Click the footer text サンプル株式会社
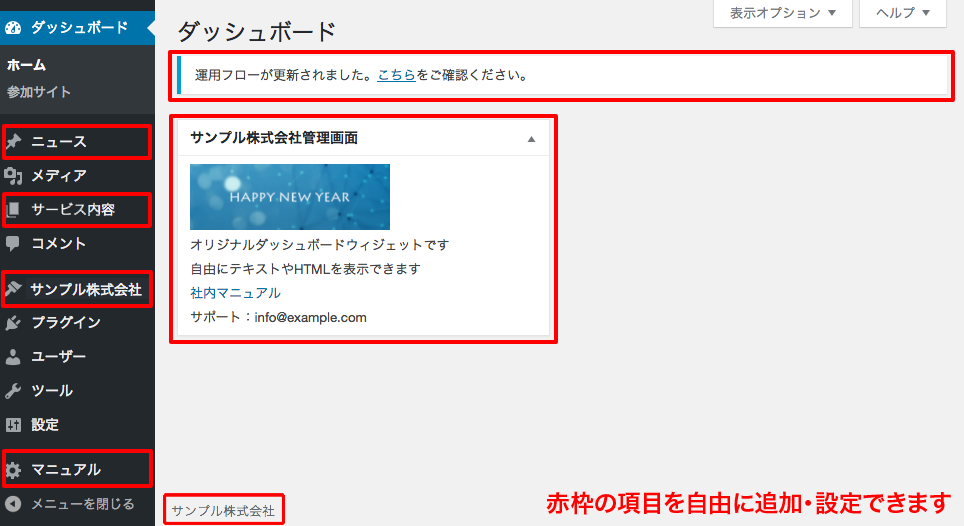Viewport: 964px width, 526px height. coord(223,511)
